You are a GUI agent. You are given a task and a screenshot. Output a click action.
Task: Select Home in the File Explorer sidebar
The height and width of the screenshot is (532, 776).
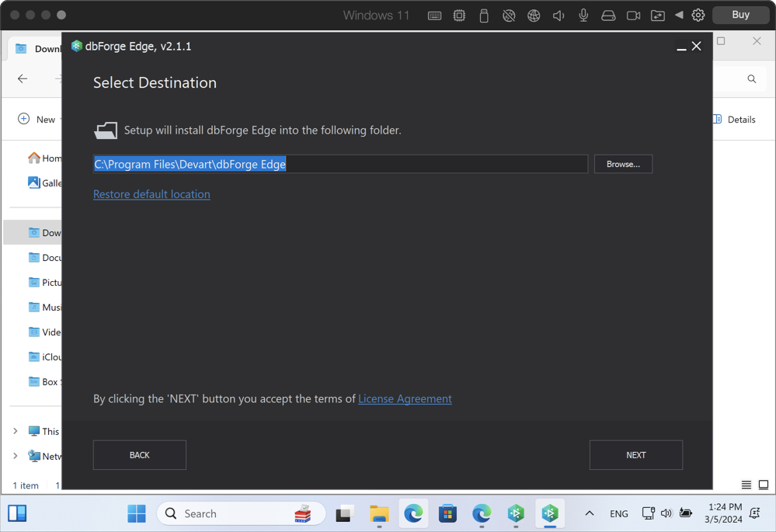coord(45,158)
